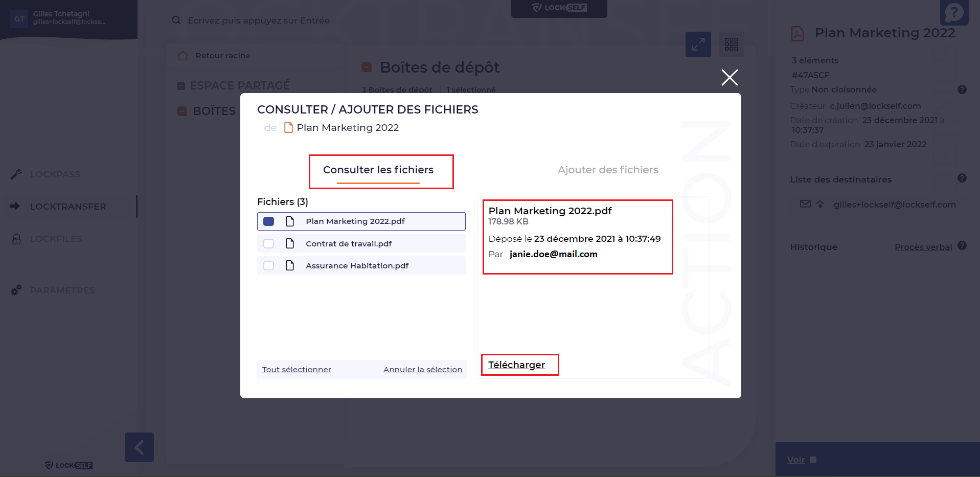Click the expand fullscreen arrows icon

point(698,44)
